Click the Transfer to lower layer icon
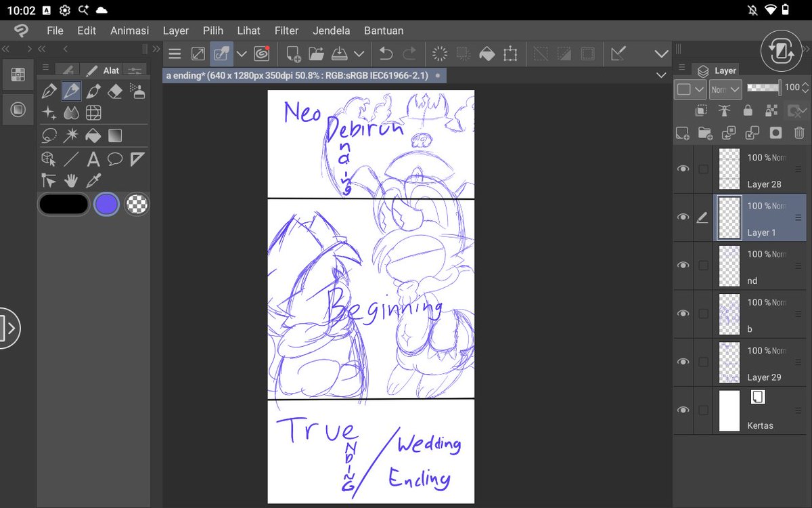812x508 pixels. point(729,133)
